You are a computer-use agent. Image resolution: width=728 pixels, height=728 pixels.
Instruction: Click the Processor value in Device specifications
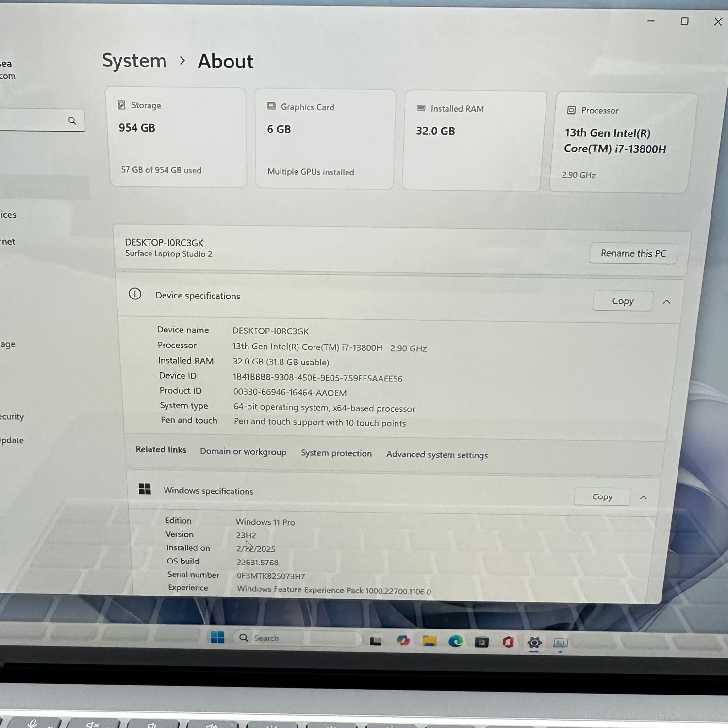tap(329, 347)
